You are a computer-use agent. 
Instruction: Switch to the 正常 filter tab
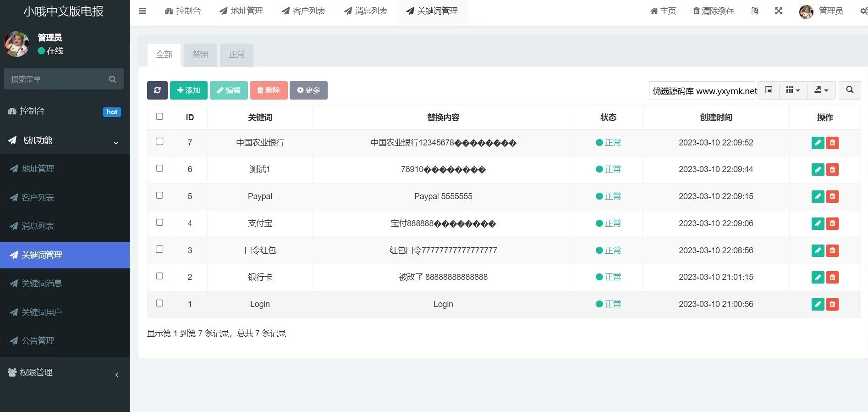237,55
